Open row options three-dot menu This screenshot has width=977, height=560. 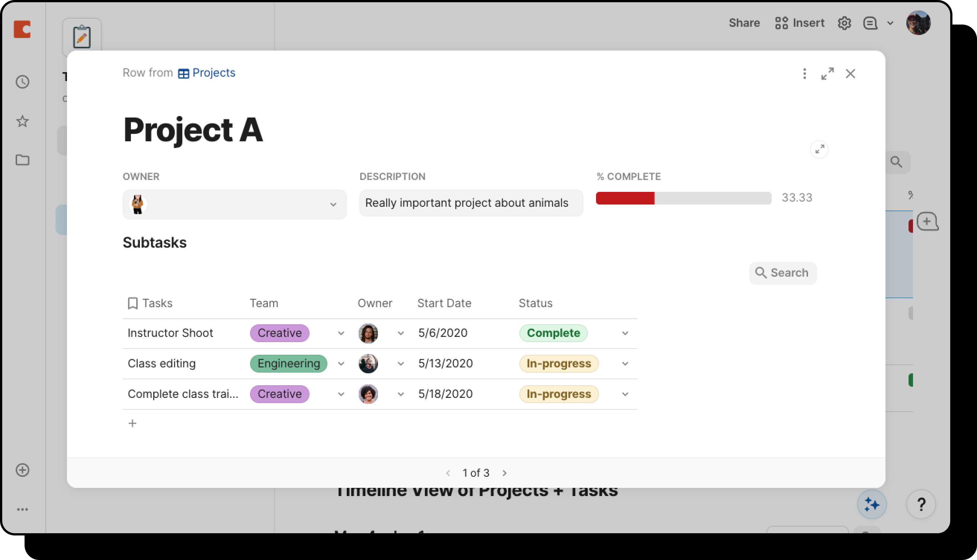click(804, 74)
